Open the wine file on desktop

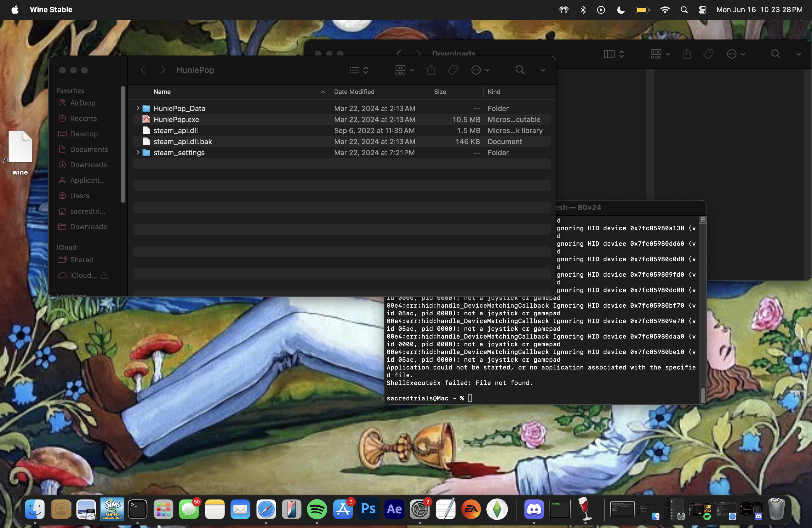20,147
